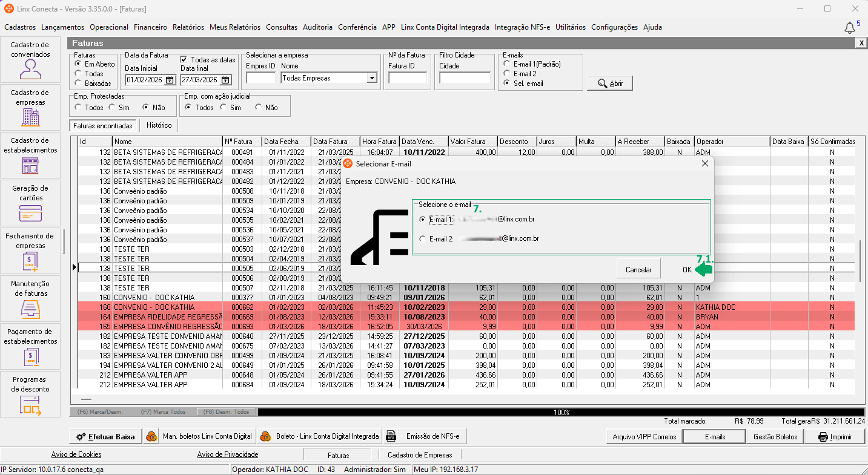Uncheck the Todas as datas checkbox

coord(184,60)
